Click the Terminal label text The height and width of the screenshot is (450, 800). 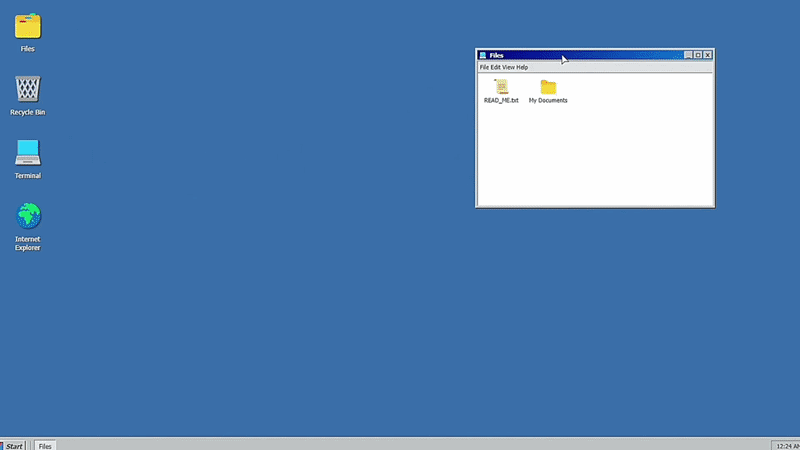tap(28, 176)
